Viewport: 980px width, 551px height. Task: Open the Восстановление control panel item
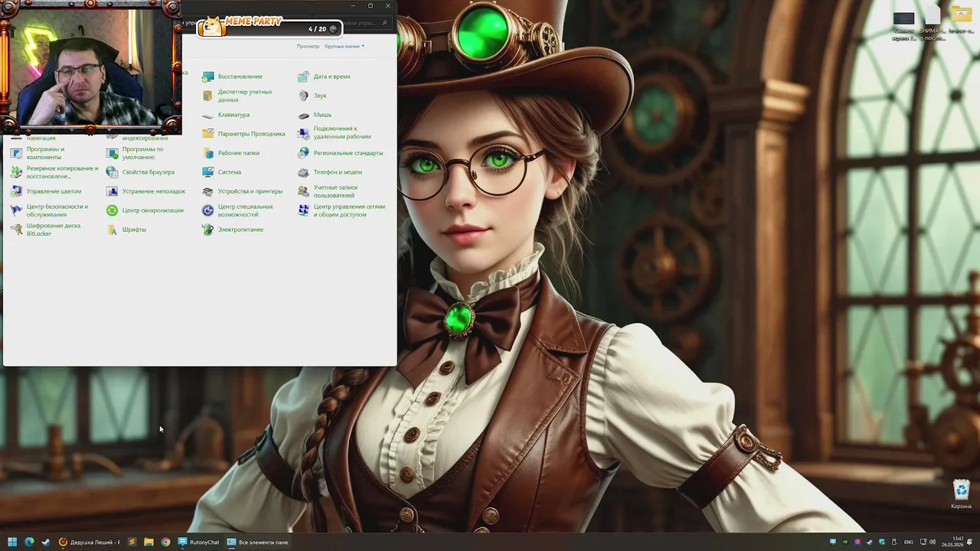[233, 77]
